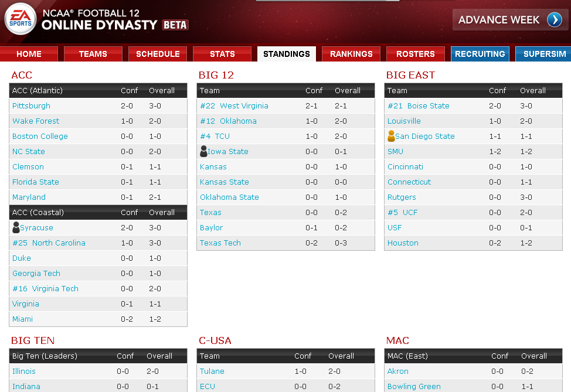
Task: Open the #12 Oklahoma link
Action: 228,121
